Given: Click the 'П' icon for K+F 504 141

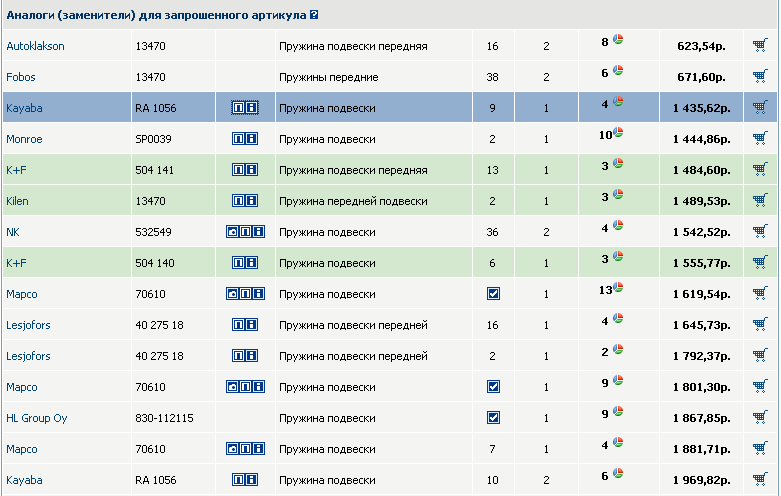Looking at the screenshot, I should (239, 170).
